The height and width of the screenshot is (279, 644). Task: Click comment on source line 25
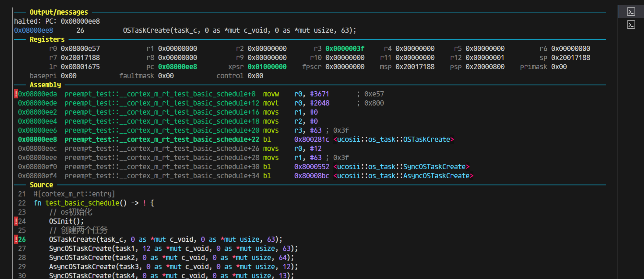tap(78, 230)
